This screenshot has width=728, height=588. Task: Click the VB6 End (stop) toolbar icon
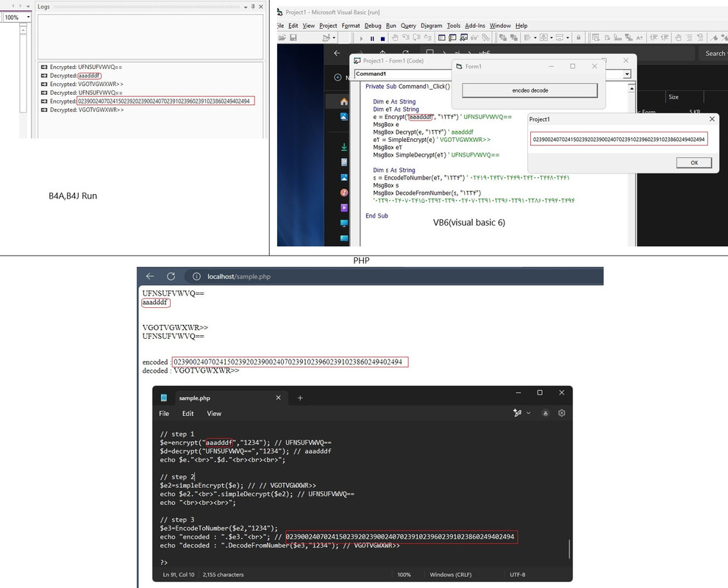pos(382,38)
